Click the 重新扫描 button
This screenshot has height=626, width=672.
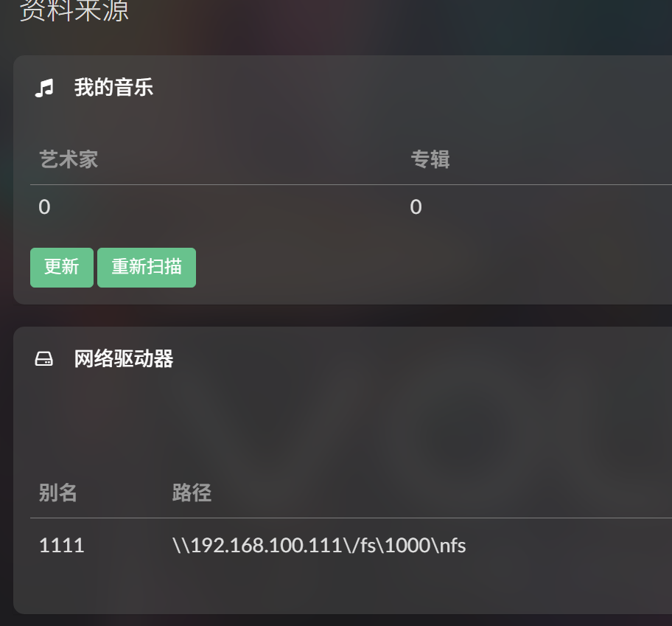pyautogui.click(x=147, y=268)
